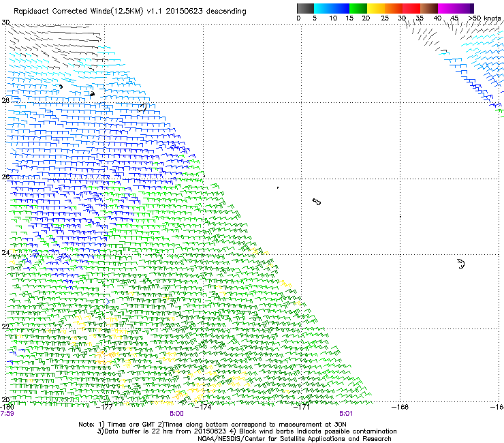
Task: Click the longitude label '-174'
Action: click(x=203, y=407)
